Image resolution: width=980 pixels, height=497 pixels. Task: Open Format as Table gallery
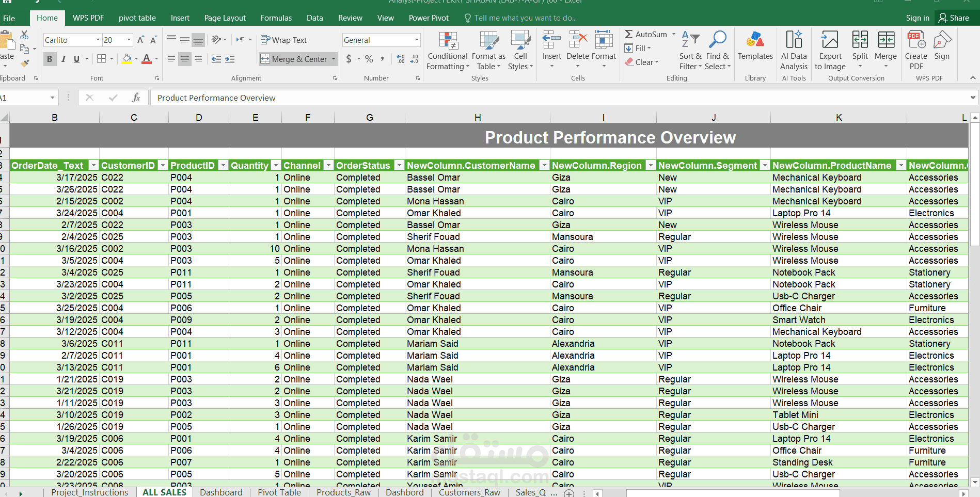(488, 51)
